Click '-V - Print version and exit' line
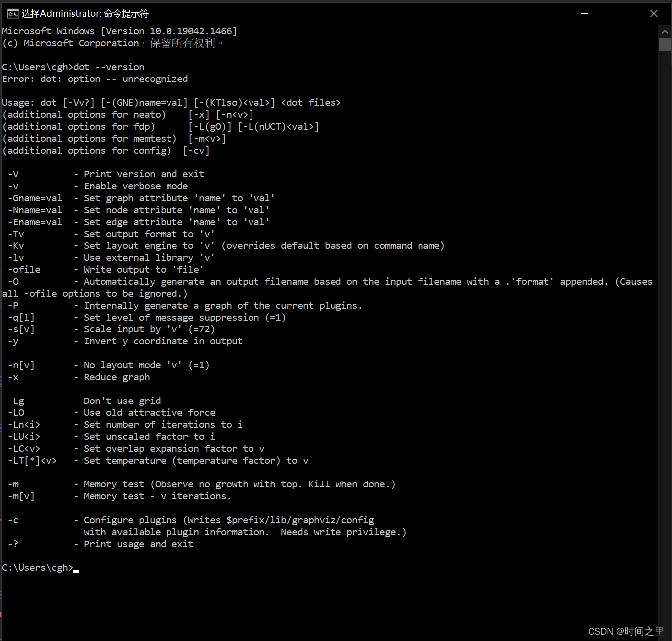The width and height of the screenshot is (672, 641). (x=106, y=174)
